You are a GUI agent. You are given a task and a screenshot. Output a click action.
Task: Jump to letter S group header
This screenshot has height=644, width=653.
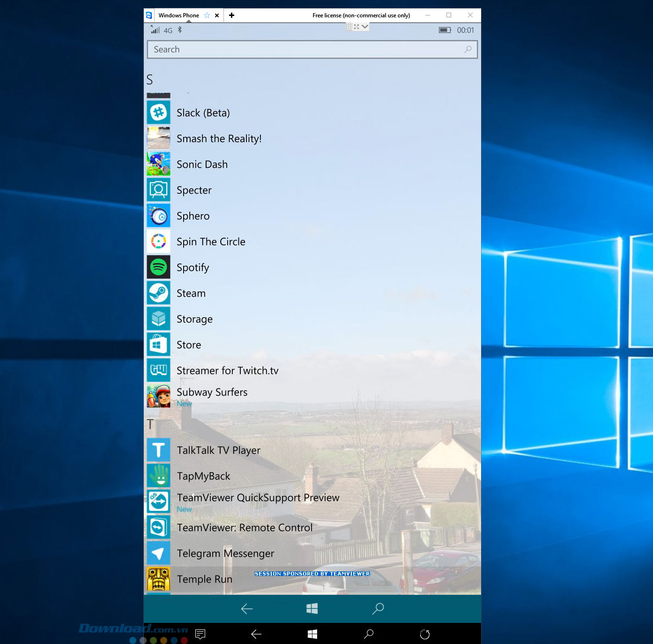click(149, 80)
